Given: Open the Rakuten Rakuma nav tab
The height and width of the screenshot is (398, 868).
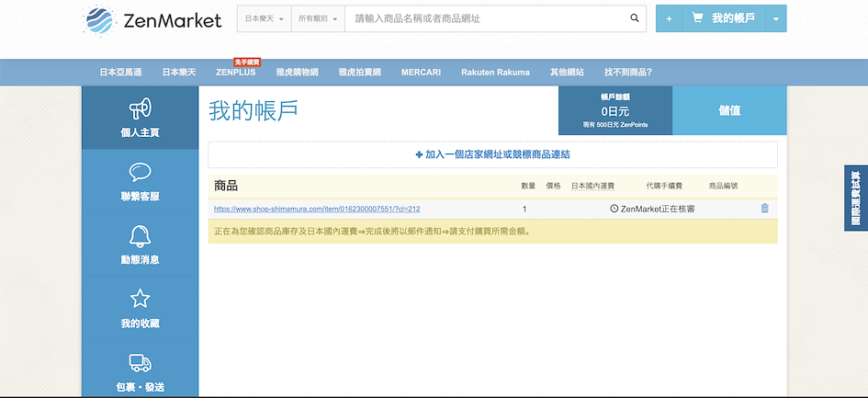Looking at the screenshot, I should [x=495, y=72].
